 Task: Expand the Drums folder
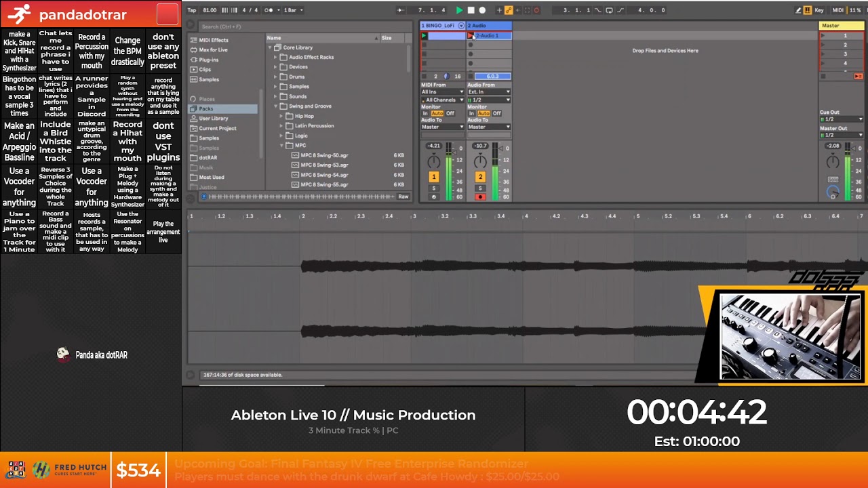click(276, 77)
